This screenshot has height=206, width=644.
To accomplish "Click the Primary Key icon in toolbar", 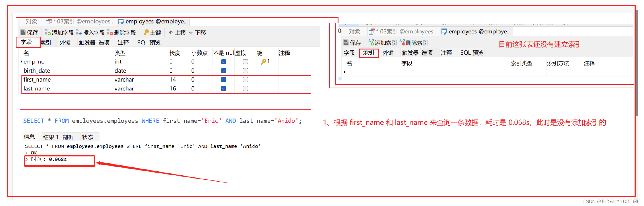I will click(x=146, y=32).
